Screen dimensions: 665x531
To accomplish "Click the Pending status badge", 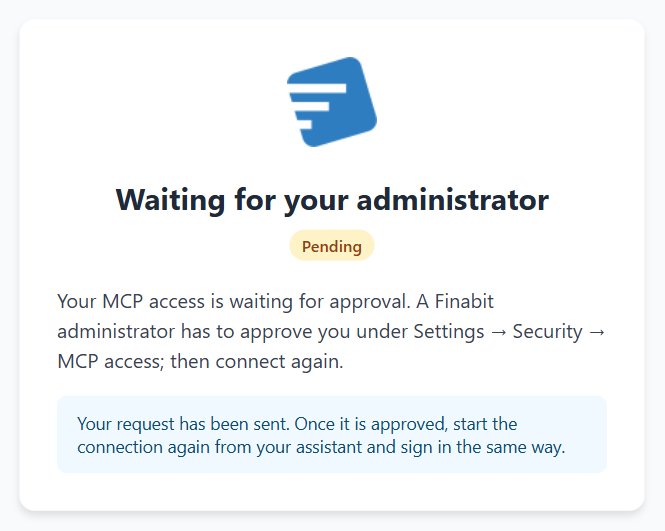I will (x=332, y=246).
